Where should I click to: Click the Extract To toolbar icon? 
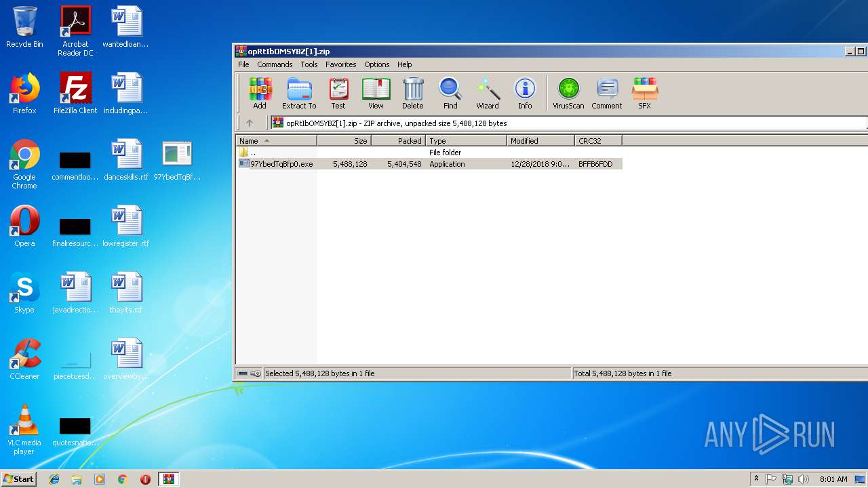[299, 94]
